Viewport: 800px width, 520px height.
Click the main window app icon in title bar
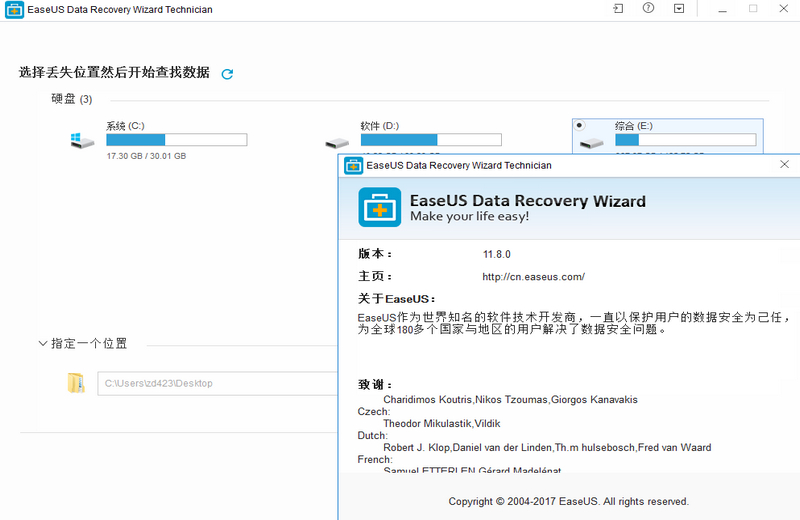pos(14,10)
